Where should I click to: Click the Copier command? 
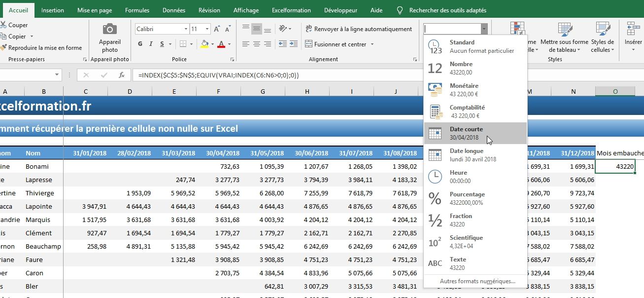16,36
